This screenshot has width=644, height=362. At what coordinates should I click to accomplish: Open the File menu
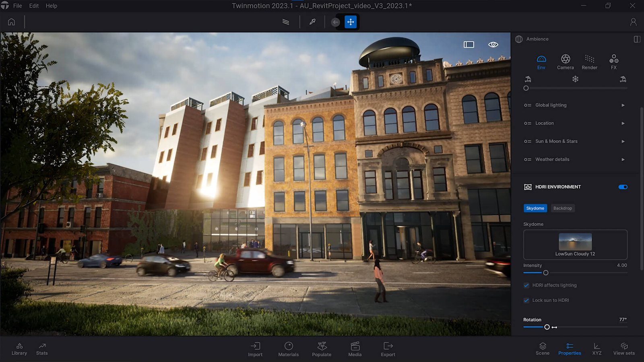(x=18, y=6)
